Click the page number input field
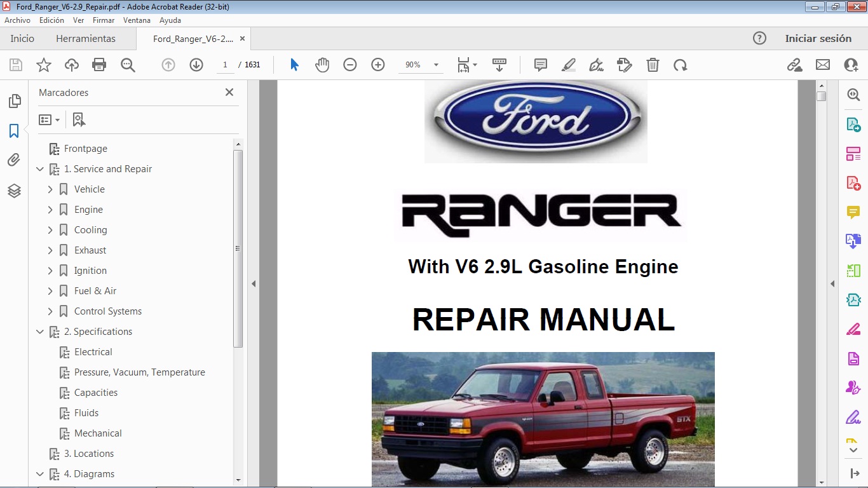The image size is (868, 488). [x=225, y=65]
